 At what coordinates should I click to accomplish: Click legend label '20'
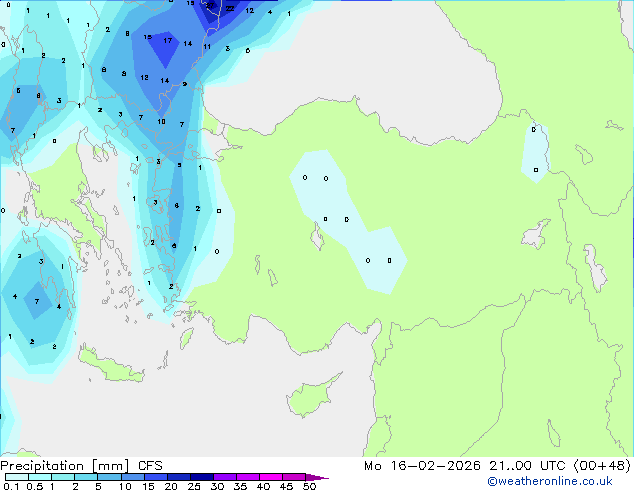point(171,486)
